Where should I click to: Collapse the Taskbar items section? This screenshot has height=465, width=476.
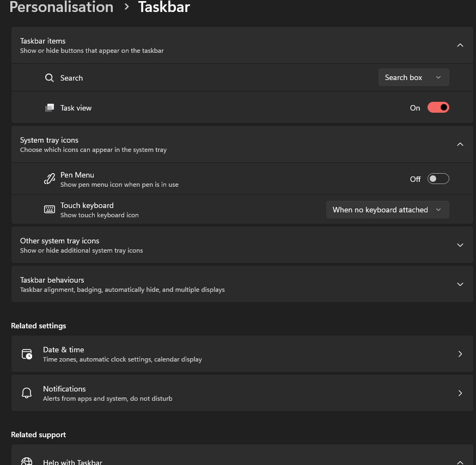(x=460, y=45)
